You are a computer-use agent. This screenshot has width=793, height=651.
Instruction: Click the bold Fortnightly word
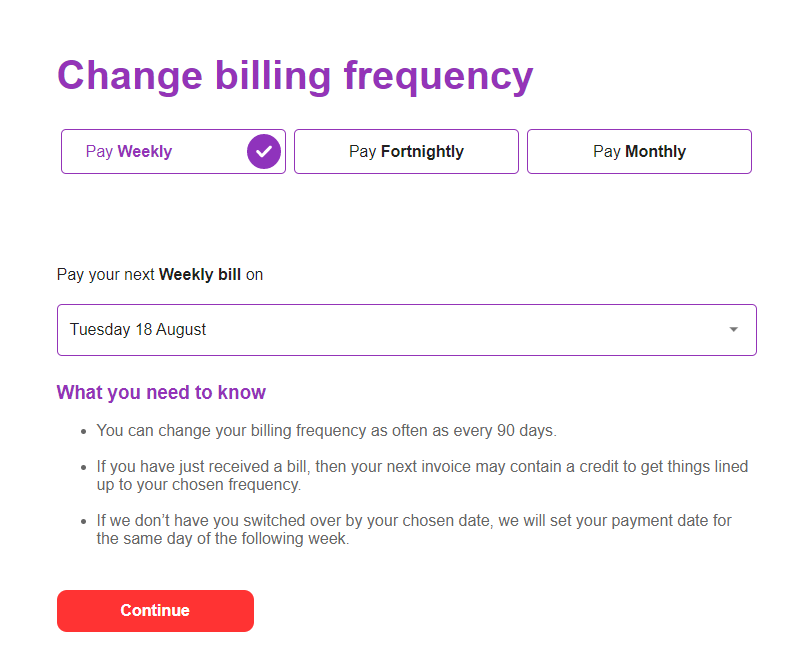click(422, 152)
